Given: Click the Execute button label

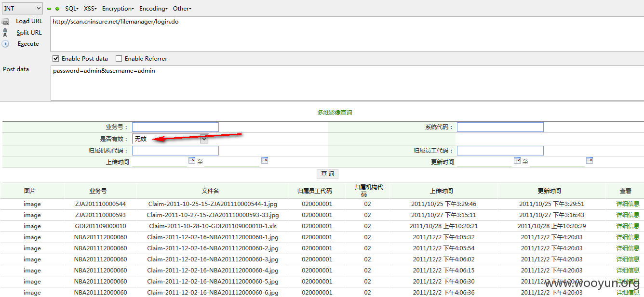Looking at the screenshot, I should point(28,44).
